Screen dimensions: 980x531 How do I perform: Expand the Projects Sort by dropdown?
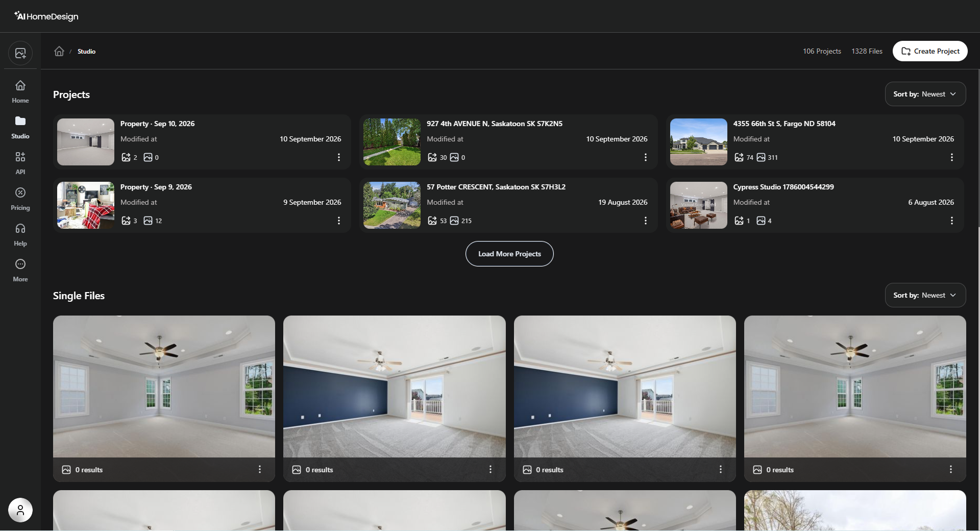925,94
